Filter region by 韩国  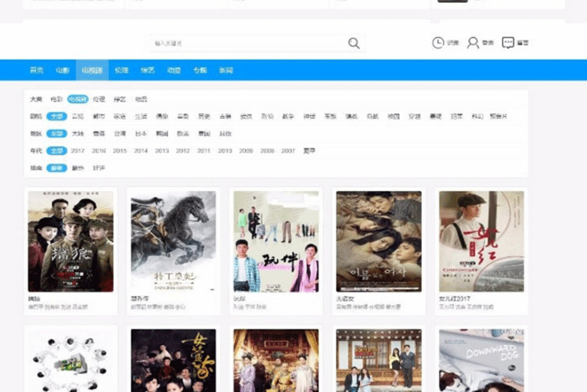click(162, 134)
